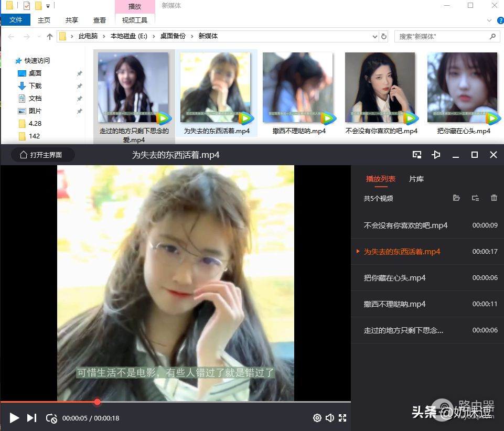The image size is (504, 431).
Task: Click the video progress bar scrubber
Action: click(x=97, y=402)
